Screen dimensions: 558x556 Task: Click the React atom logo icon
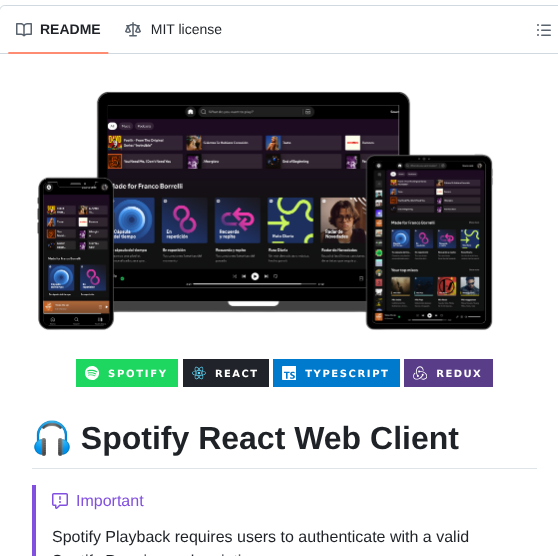[199, 373]
